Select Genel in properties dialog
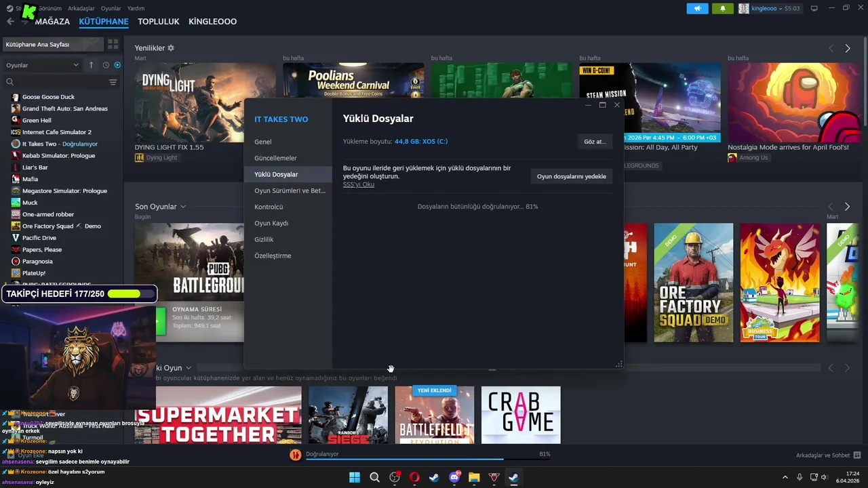868x488 pixels. click(288, 142)
